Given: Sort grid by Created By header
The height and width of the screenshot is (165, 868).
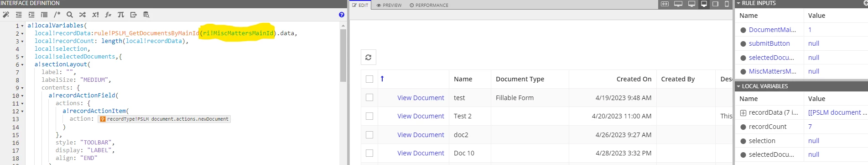Looking at the screenshot, I should (678, 79).
